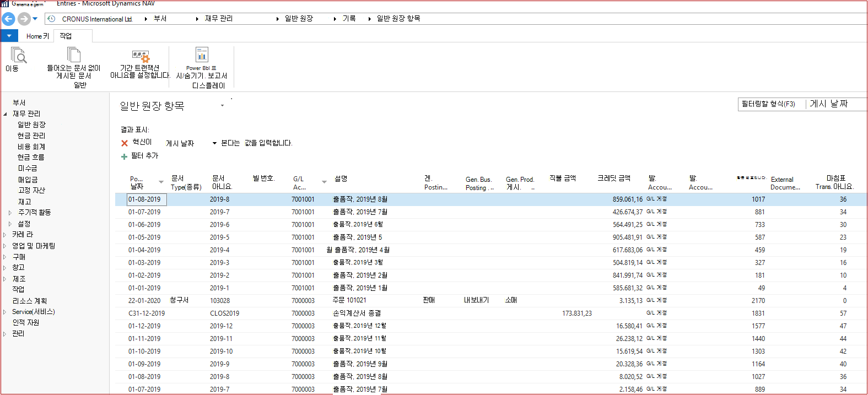This screenshot has height=395, width=868.
Task: Expand arrow after CRONUS International Ltd. breadcrumb
Action: pyautogui.click(x=145, y=19)
